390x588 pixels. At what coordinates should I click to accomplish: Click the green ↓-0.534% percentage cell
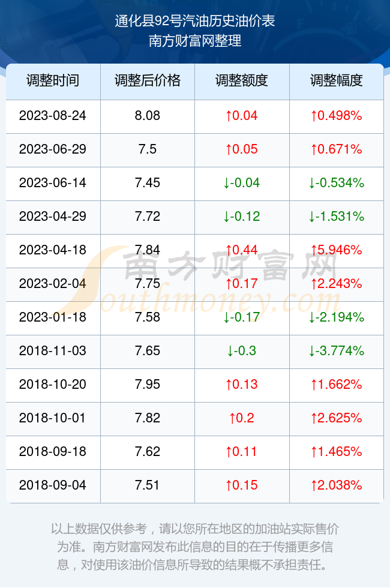tap(337, 182)
